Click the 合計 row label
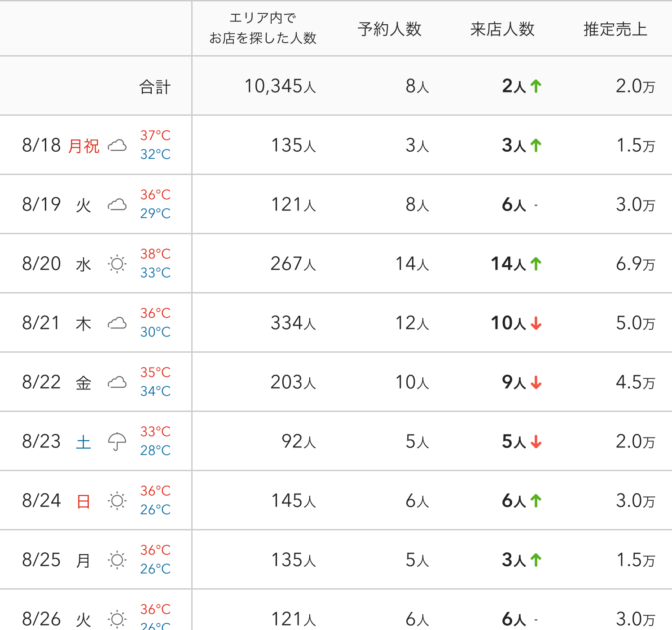Screen dimensions: 672x630 pyautogui.click(x=155, y=87)
